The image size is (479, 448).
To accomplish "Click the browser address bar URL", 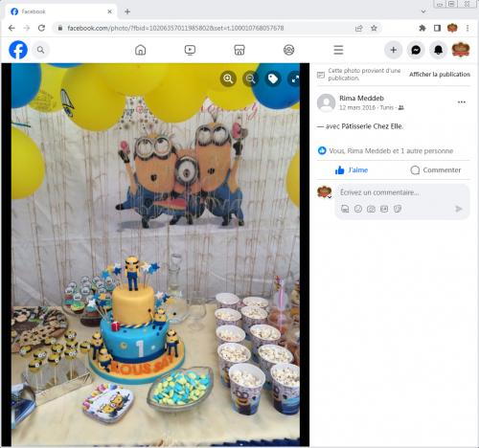I will 175,28.
